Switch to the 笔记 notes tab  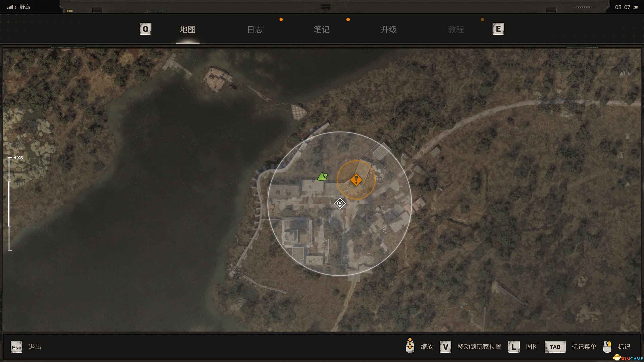322,29
